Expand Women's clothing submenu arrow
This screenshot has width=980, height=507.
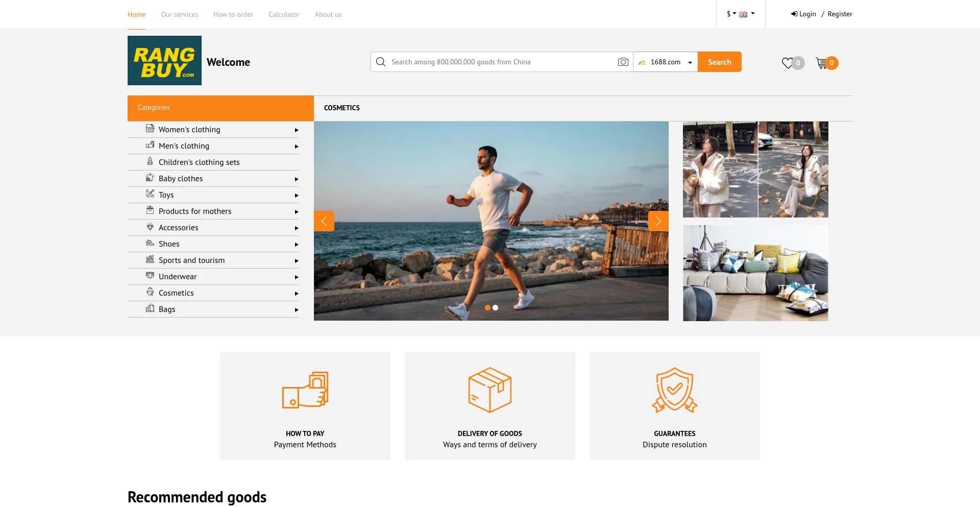click(297, 130)
